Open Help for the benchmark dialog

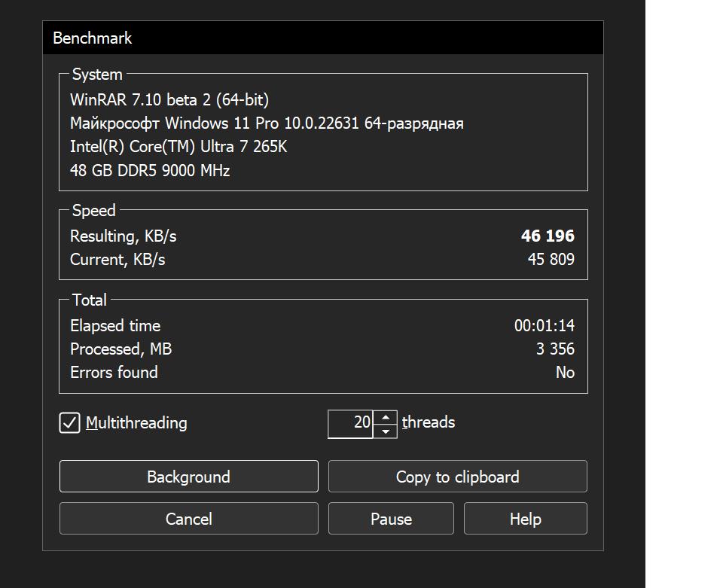pos(525,519)
